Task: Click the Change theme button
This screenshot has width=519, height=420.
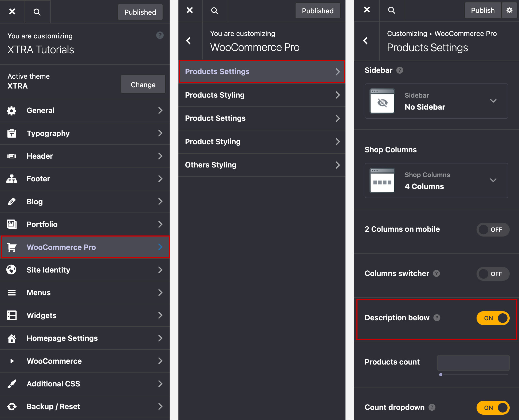Action: [143, 85]
